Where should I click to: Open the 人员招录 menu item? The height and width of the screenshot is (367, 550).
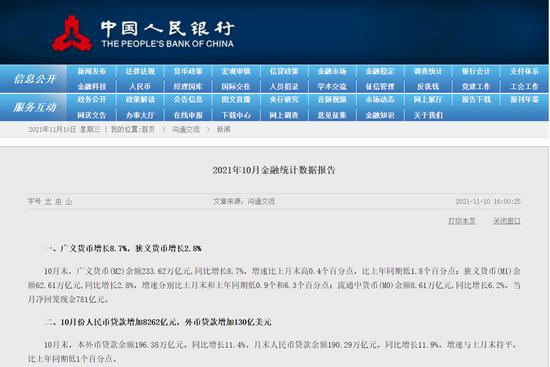coord(284,86)
